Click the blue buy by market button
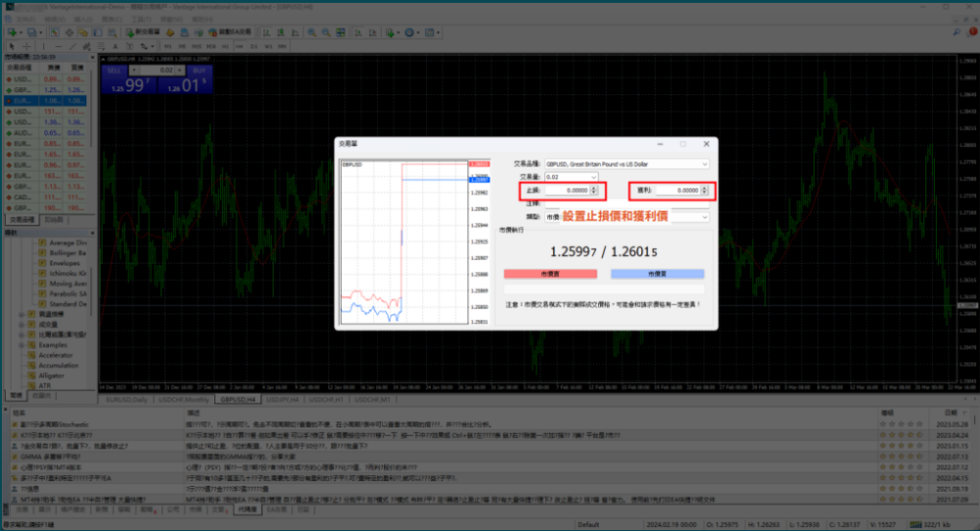980x531 pixels. 657,274
